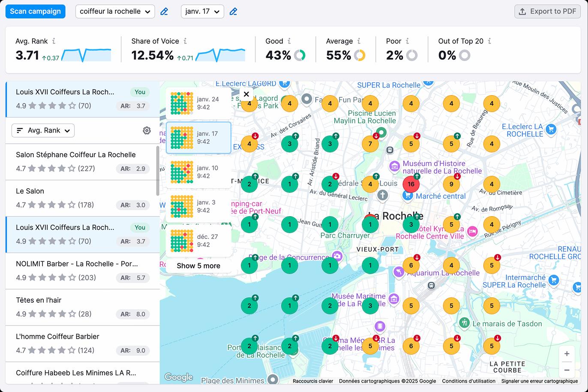Screen dimensions: 588x392
Task: Click the red rank 16 map pin
Action: point(411,184)
